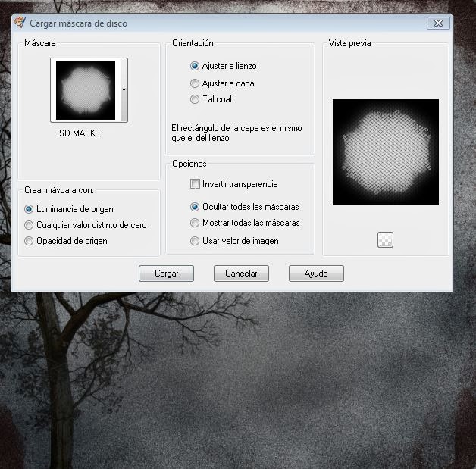Close the Cargar máscara de disco dialog
Image resolution: width=476 pixels, height=469 pixels.
(438, 23)
